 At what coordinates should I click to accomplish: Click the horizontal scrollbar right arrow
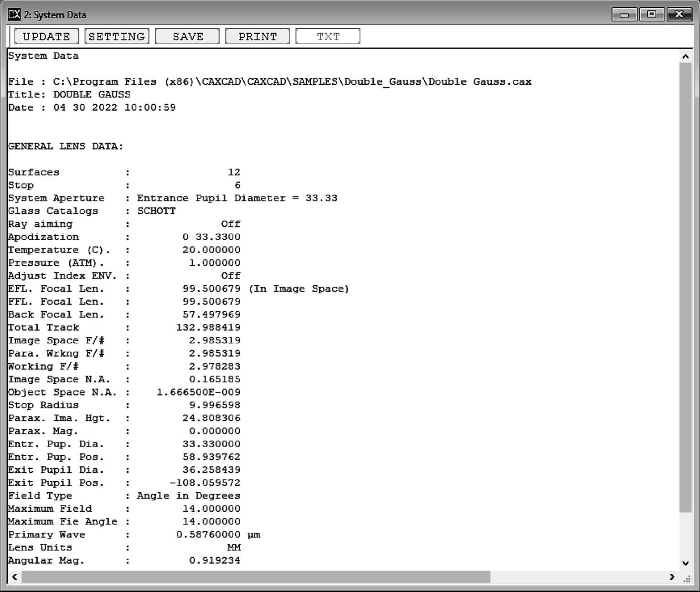coord(672,577)
